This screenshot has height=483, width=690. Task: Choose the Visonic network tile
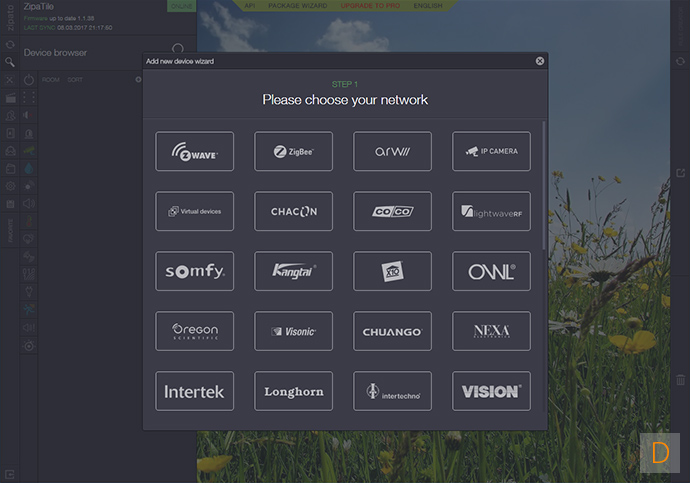(294, 331)
